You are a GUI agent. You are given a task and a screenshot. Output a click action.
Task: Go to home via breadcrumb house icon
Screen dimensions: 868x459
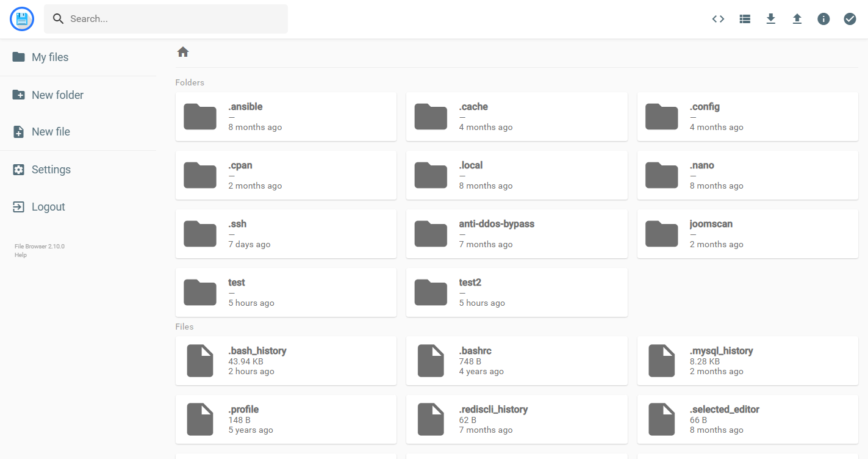click(183, 52)
